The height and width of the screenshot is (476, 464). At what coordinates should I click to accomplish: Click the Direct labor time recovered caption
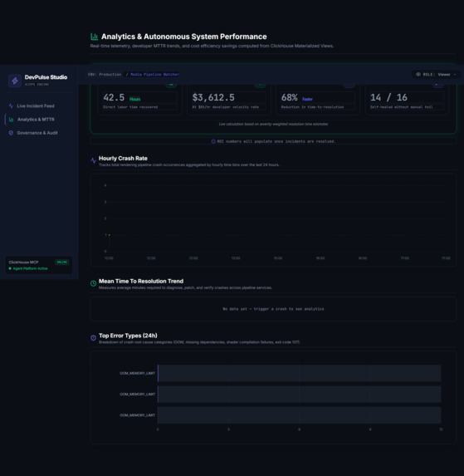point(130,107)
